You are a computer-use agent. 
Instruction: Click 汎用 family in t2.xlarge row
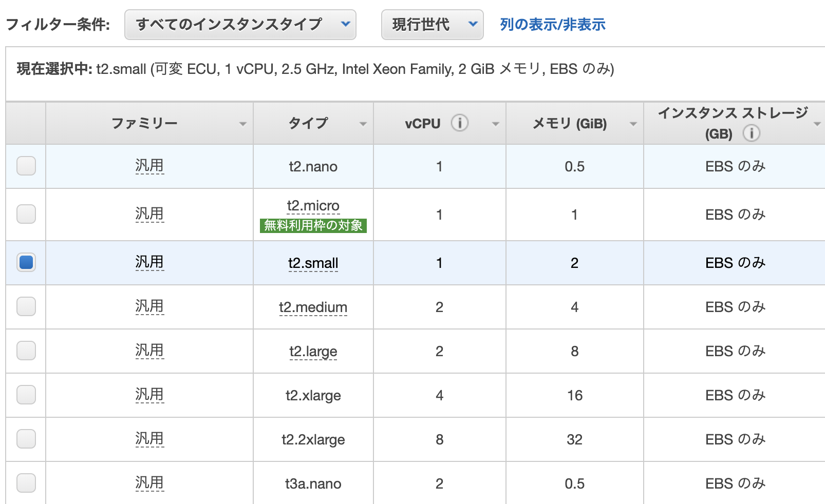tap(149, 395)
